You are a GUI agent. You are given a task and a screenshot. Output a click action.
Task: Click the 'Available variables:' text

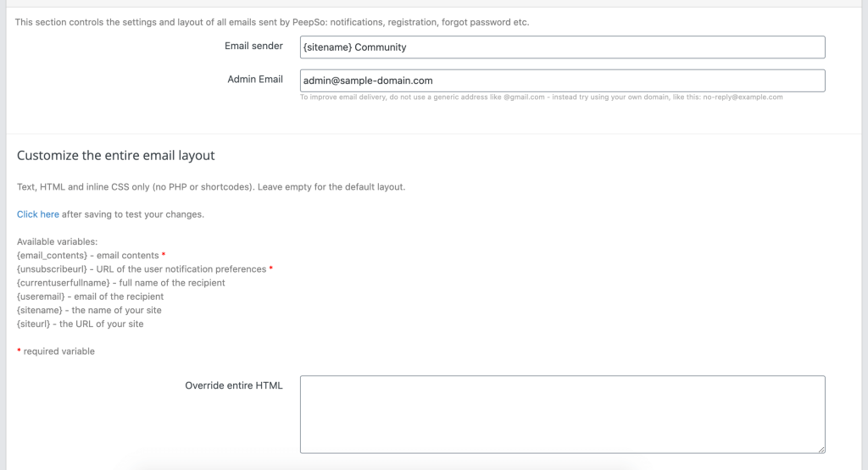[57, 241]
